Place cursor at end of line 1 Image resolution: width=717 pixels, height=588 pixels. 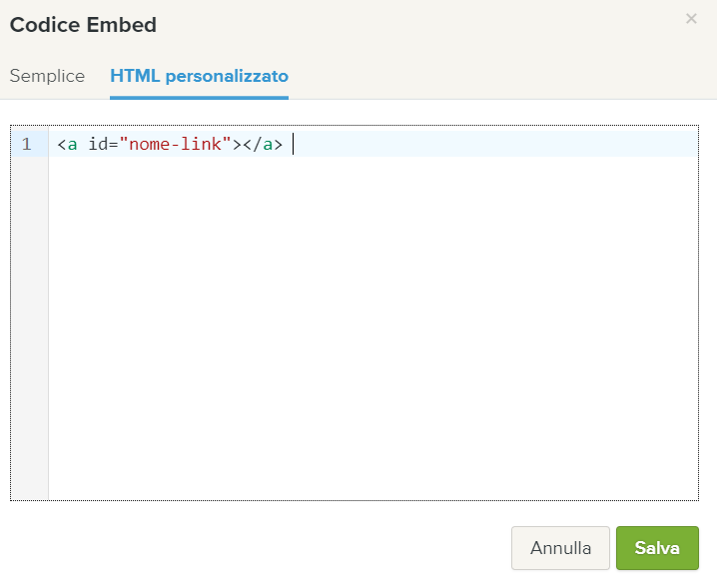coord(294,144)
